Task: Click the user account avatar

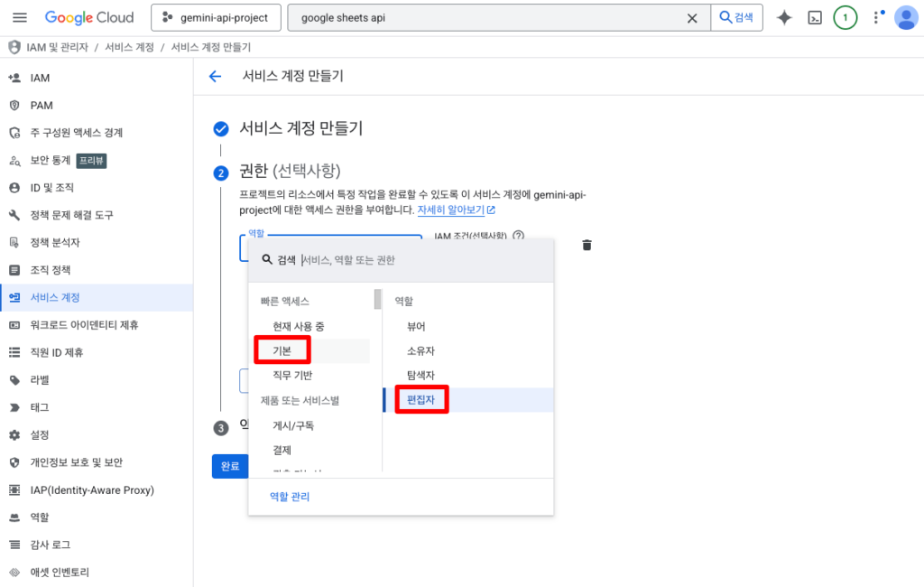Action: pos(904,18)
